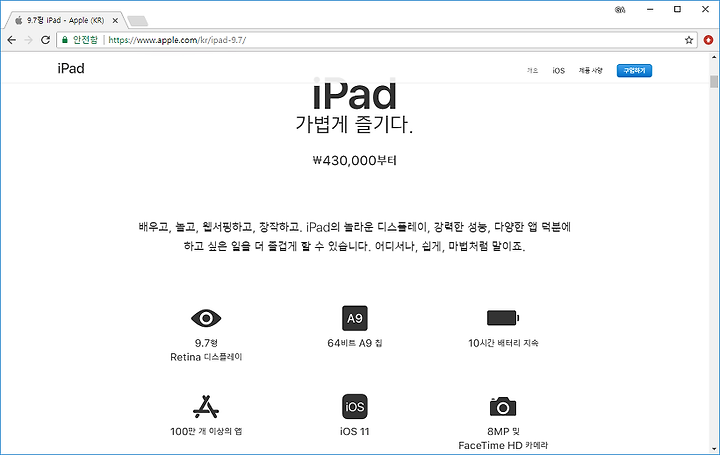Open a new tab with the blank tab button

tap(137, 21)
